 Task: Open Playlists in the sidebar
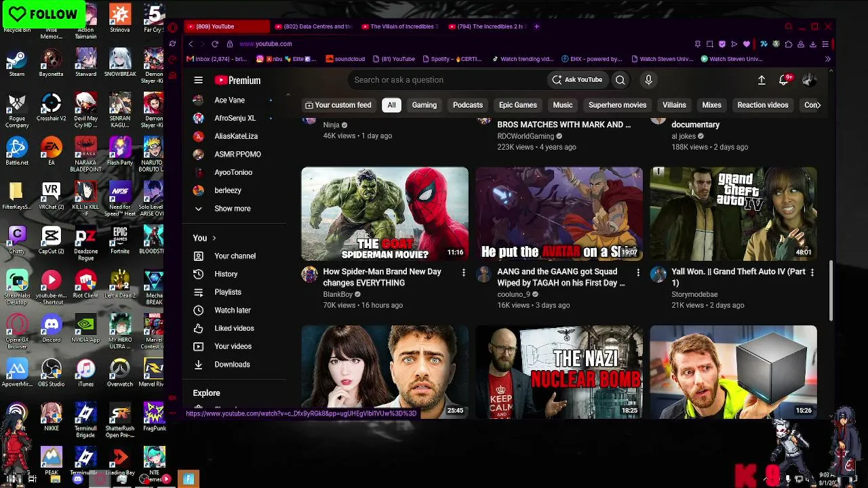[228, 292]
